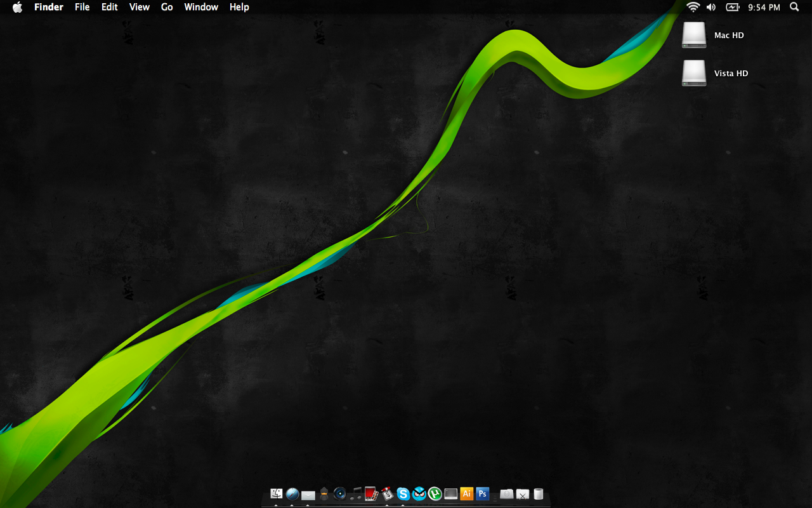
Task: Open the Go menu
Action: point(167,7)
